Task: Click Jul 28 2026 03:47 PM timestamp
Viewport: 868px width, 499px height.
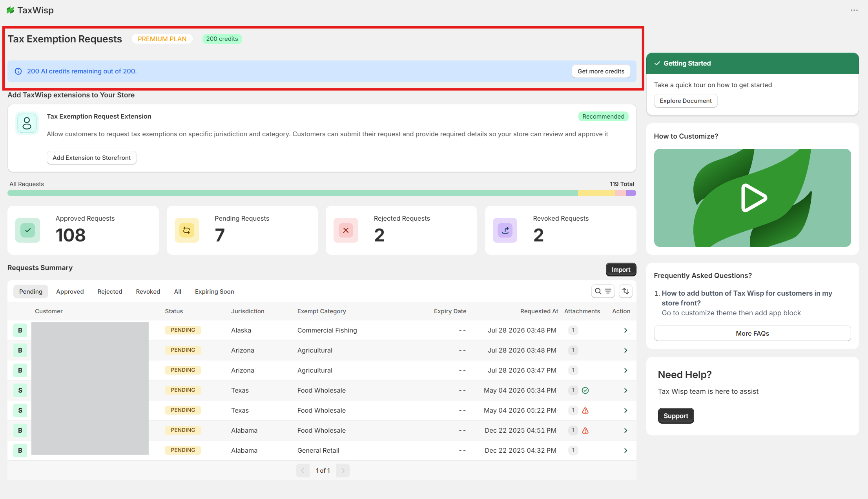Action: point(522,371)
